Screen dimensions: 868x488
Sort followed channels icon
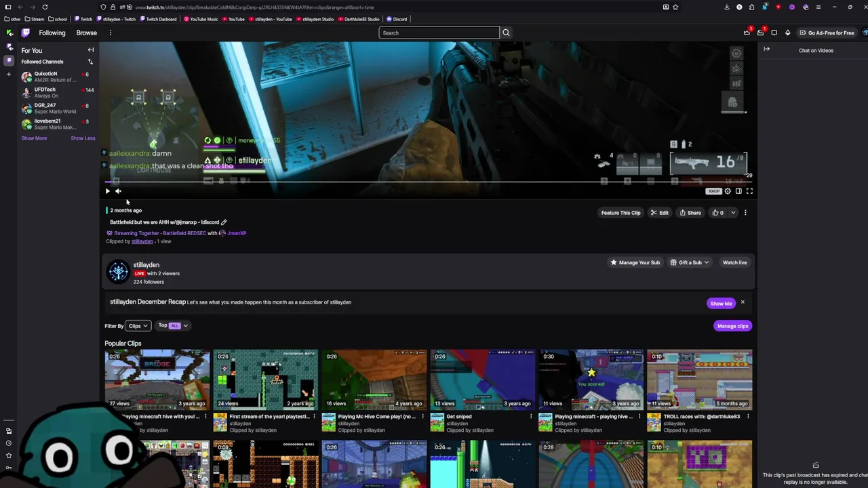pyautogui.click(x=90, y=62)
